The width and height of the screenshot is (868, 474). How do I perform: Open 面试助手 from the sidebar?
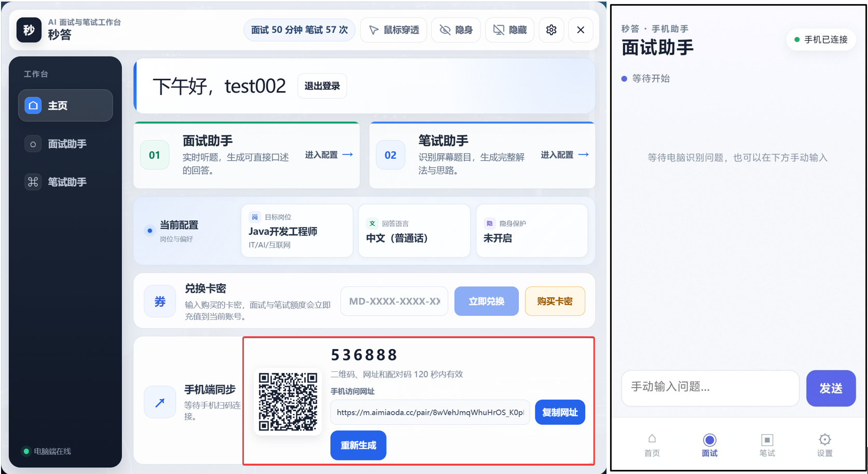click(65, 144)
